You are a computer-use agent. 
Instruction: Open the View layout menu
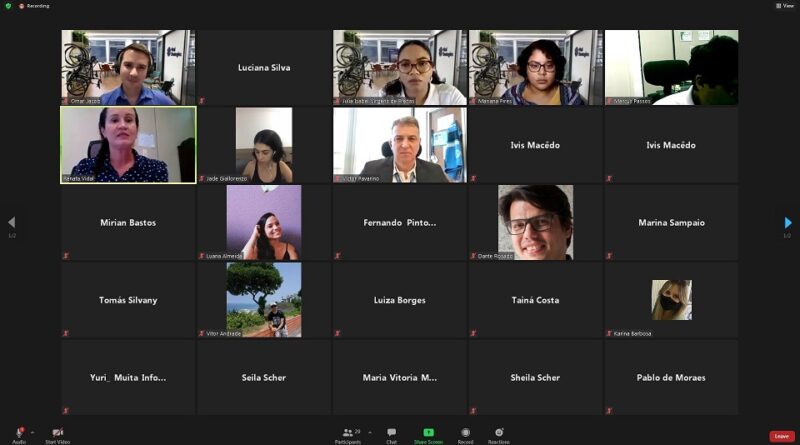pos(784,6)
